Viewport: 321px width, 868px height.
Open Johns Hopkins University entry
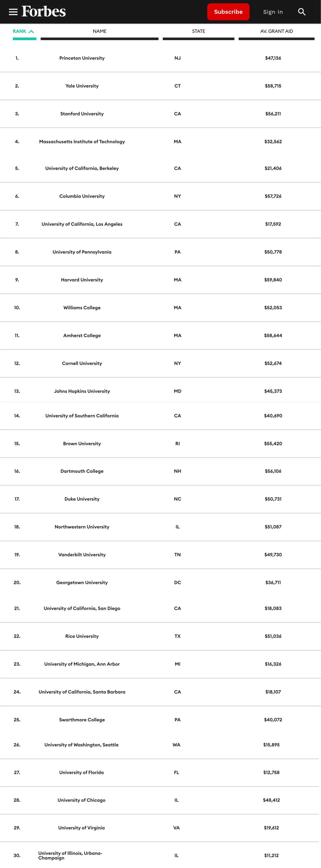82,391
